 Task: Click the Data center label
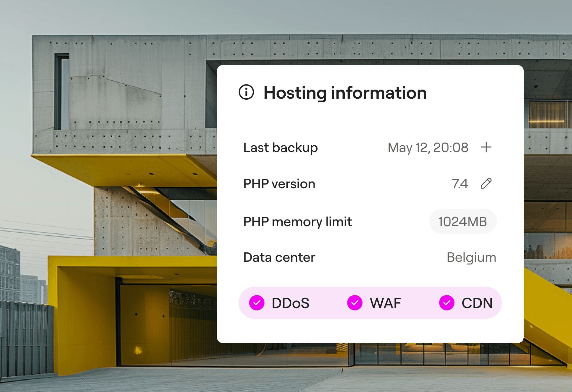point(279,257)
